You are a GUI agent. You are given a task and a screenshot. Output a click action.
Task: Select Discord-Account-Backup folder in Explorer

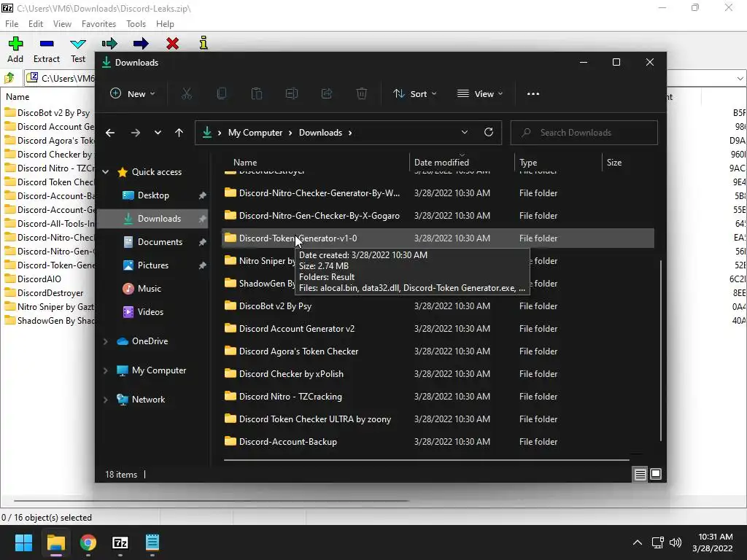pos(438,442)
